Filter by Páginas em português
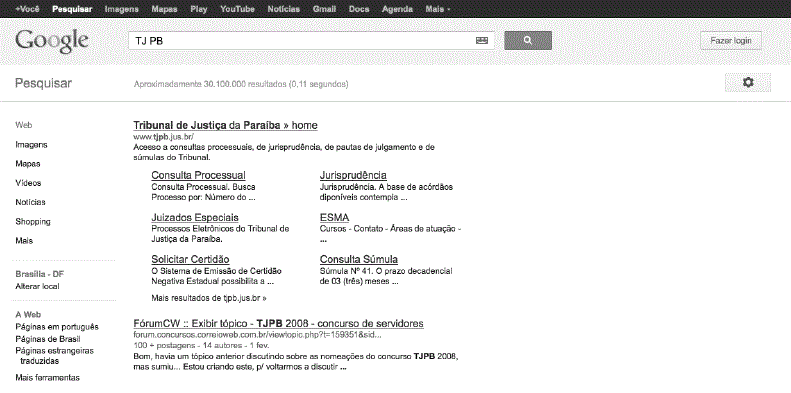This screenshot has width=791, height=393. click(x=57, y=326)
